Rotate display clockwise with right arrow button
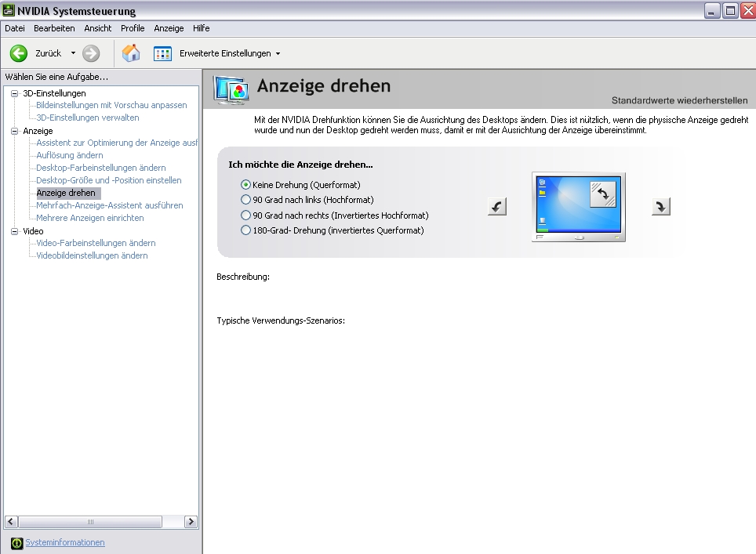This screenshot has height=554, width=756. coord(661,206)
